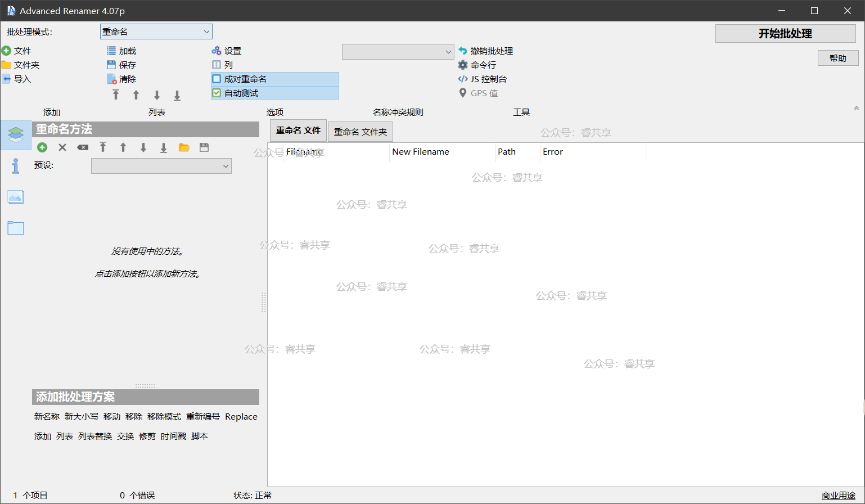Click the green add-files 文件 icon
This screenshot has width=865, height=504.
pyautogui.click(x=6, y=51)
